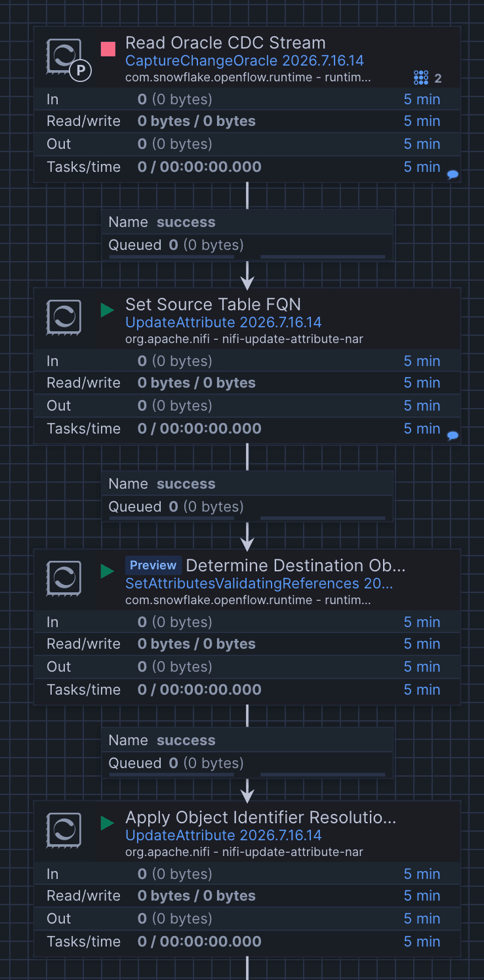Select the Apply Object Identifier Resolutio... title
The image size is (484, 980).
261,817
